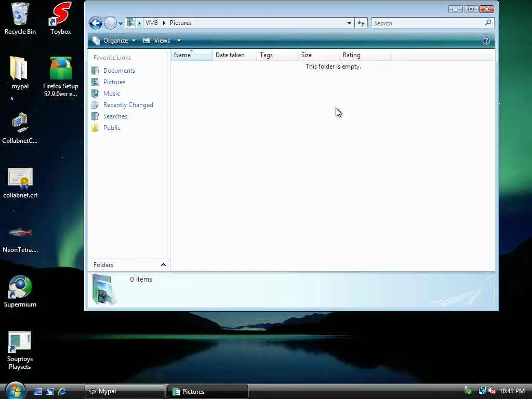The height and width of the screenshot is (399, 532).
Task: Refresh the folder with the refresh button
Action: pos(361,23)
